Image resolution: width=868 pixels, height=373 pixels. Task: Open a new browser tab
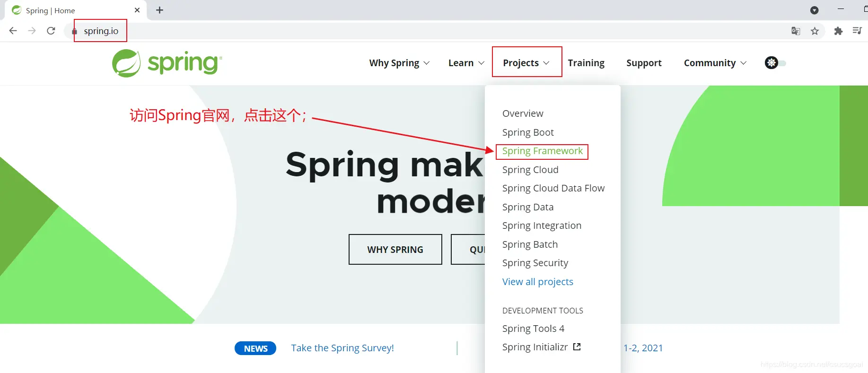pyautogui.click(x=160, y=10)
